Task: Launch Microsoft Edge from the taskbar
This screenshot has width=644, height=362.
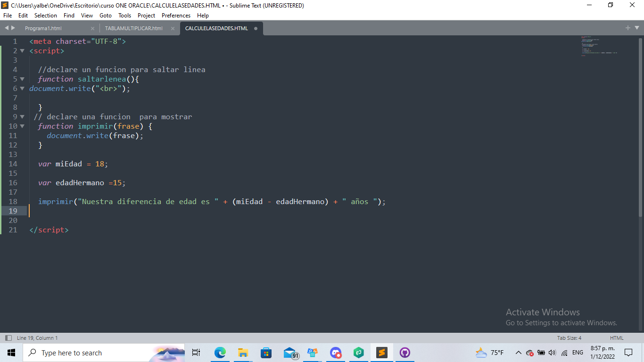Action: pyautogui.click(x=220, y=353)
